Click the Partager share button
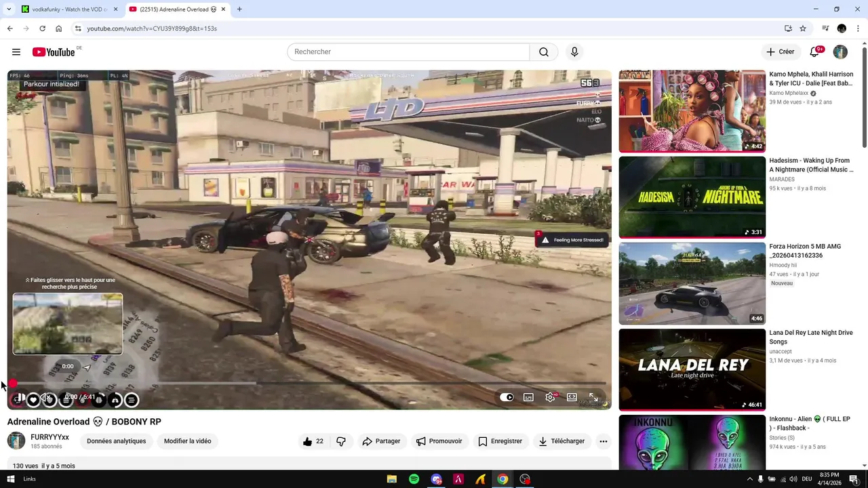This screenshot has width=868, height=488. pos(381,441)
